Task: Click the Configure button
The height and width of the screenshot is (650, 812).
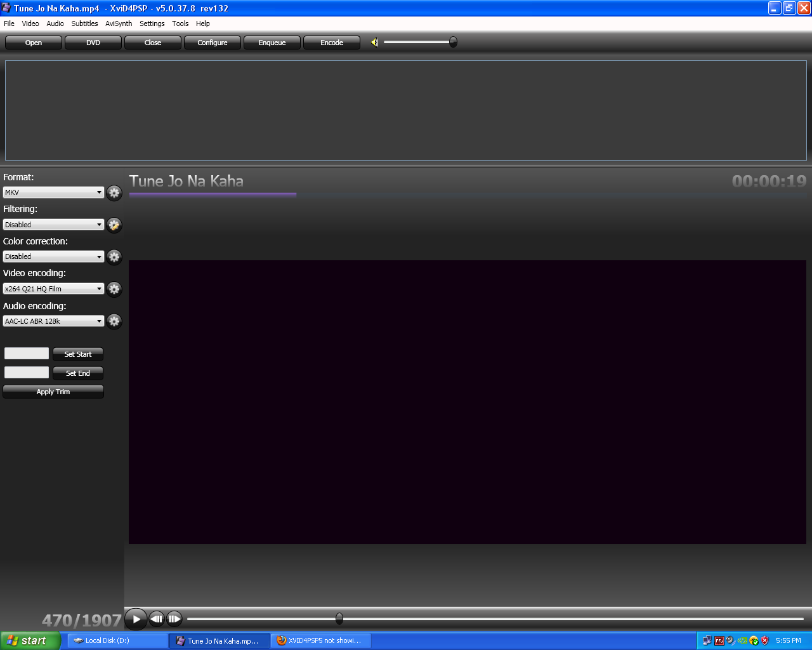Action: (213, 43)
